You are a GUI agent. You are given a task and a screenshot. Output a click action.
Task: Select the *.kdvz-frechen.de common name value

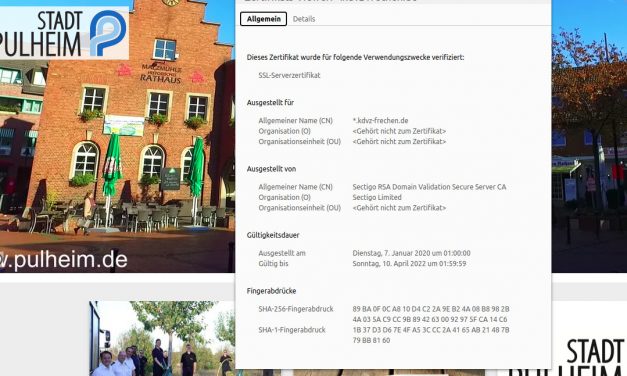(380, 120)
